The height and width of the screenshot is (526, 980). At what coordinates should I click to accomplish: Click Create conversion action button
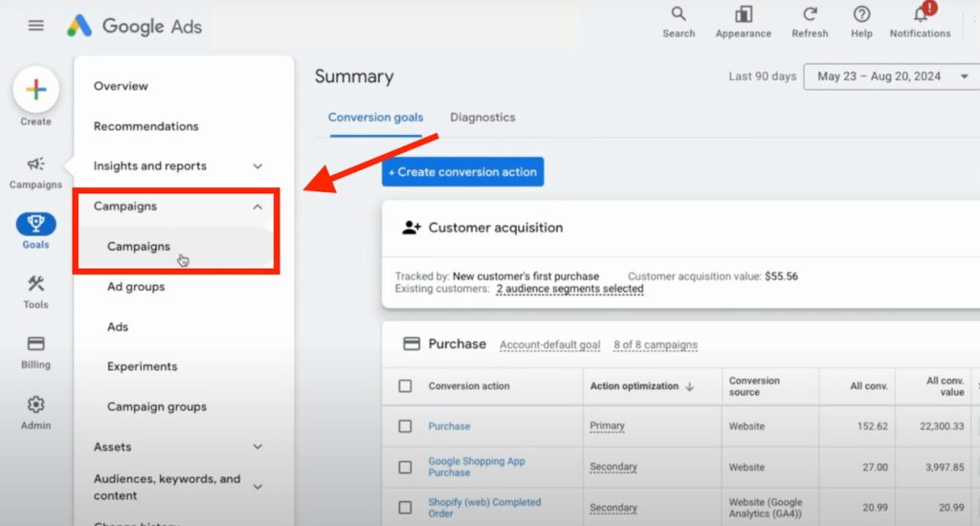(x=462, y=172)
